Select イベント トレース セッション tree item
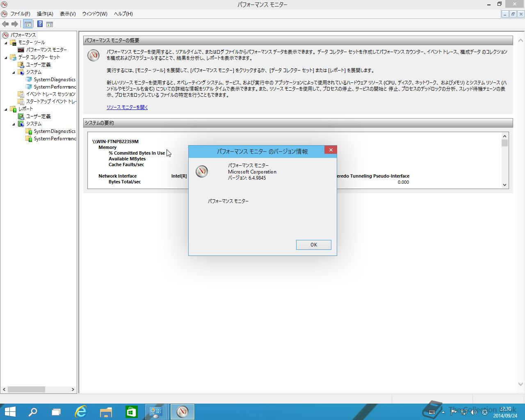The image size is (525, 420). [x=51, y=94]
